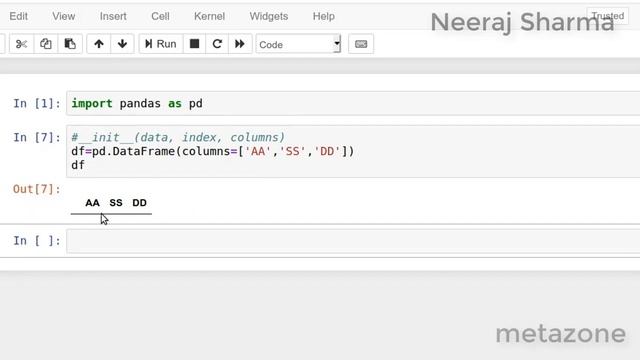
Task: Open the Widgets menu
Action: coord(269,16)
